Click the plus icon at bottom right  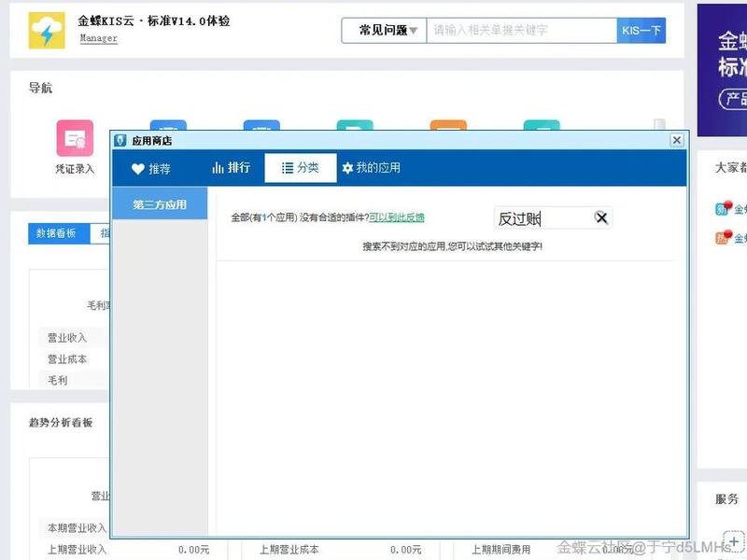(x=734, y=541)
